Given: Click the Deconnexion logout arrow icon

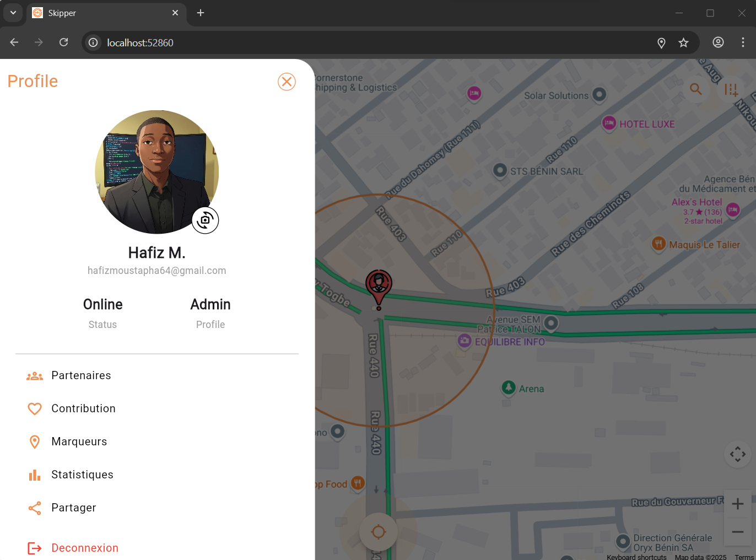Looking at the screenshot, I should click(34, 548).
